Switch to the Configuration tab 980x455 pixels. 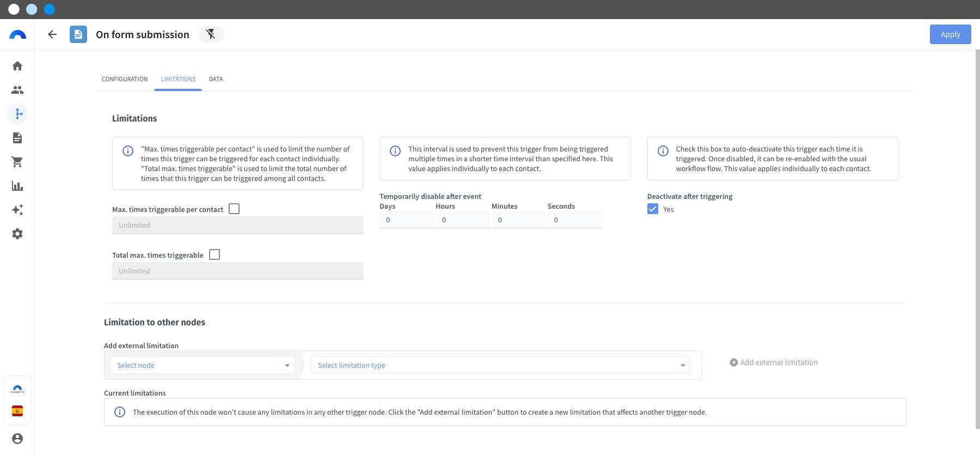tap(125, 79)
